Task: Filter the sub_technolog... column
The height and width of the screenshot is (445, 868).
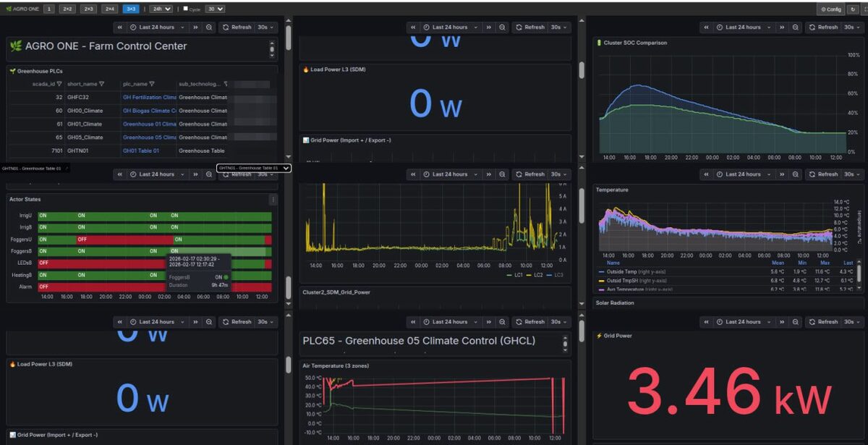Action: click(226, 84)
